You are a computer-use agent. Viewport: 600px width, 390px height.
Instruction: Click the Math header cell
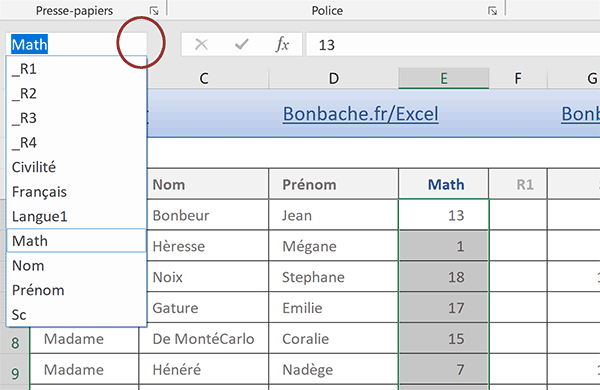click(443, 184)
